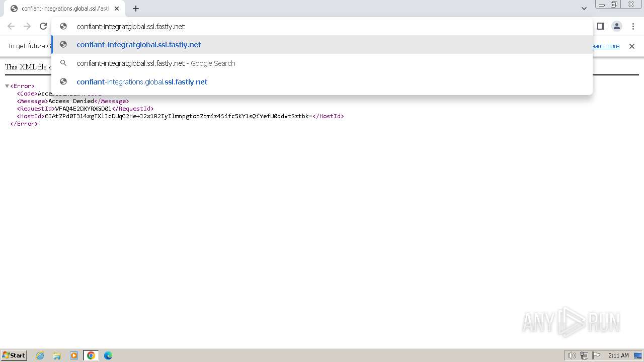
Task: Open the profile avatar menu
Action: click(x=616, y=26)
